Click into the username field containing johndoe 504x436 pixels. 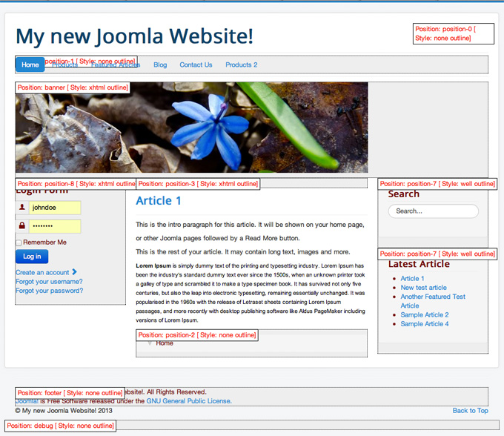[54, 208]
